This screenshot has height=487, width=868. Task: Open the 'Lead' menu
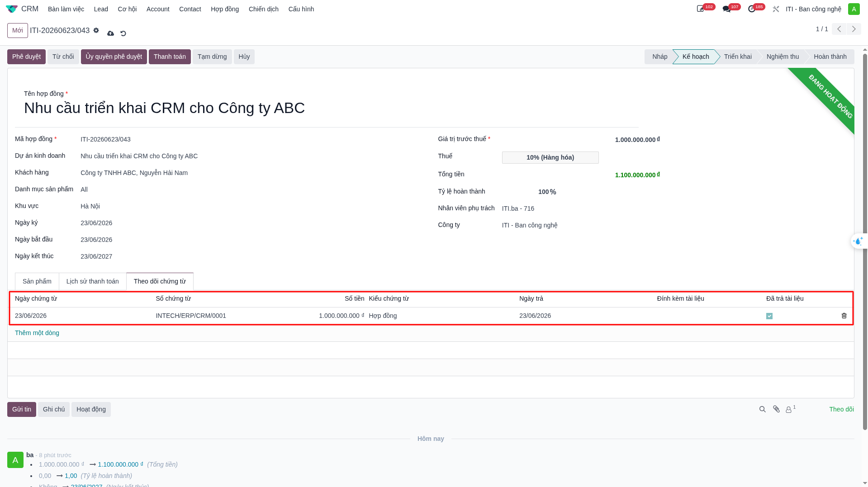[101, 9]
